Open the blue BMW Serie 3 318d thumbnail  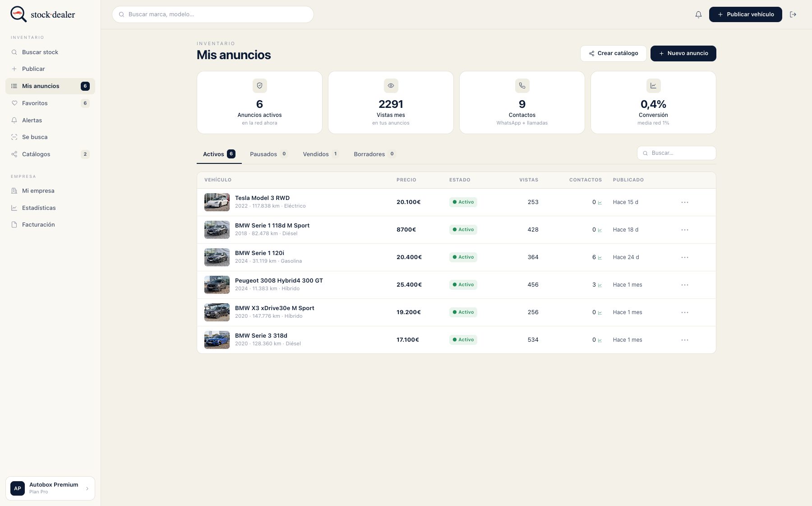pyautogui.click(x=217, y=340)
